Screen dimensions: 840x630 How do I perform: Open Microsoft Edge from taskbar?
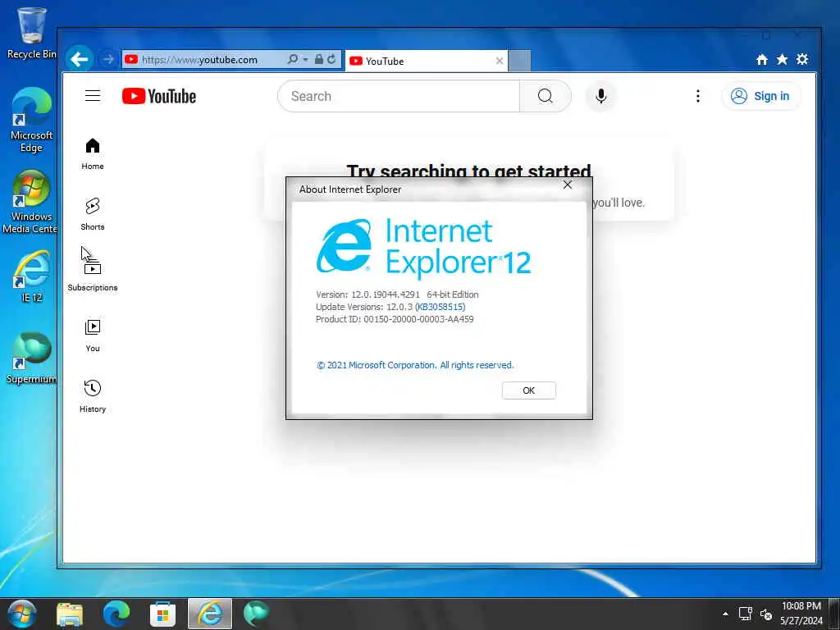116,614
